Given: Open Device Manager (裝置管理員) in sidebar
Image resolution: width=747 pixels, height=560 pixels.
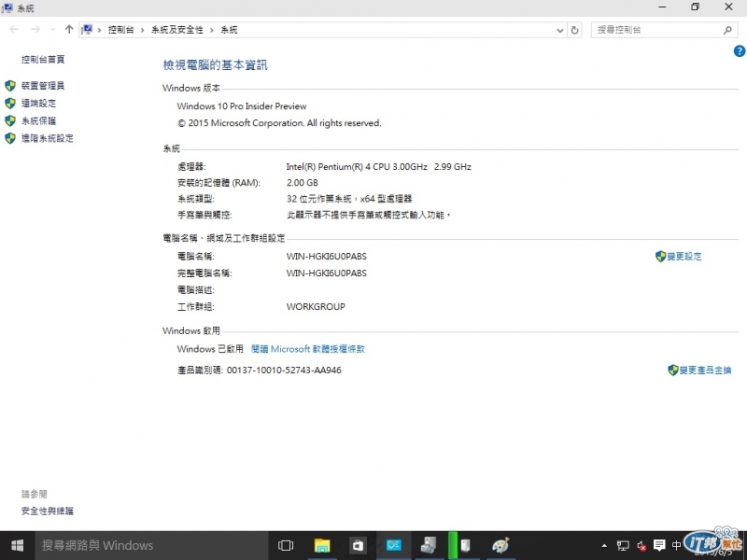Looking at the screenshot, I should click(43, 86).
